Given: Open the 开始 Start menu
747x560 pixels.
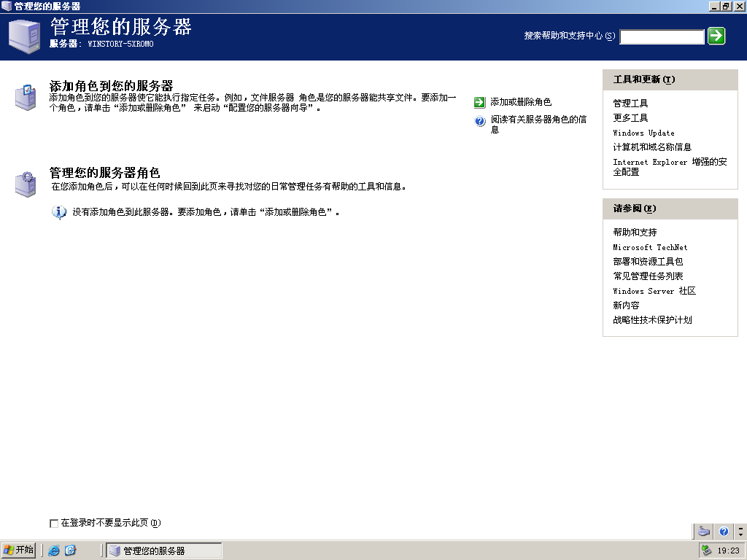Looking at the screenshot, I should coord(18,550).
